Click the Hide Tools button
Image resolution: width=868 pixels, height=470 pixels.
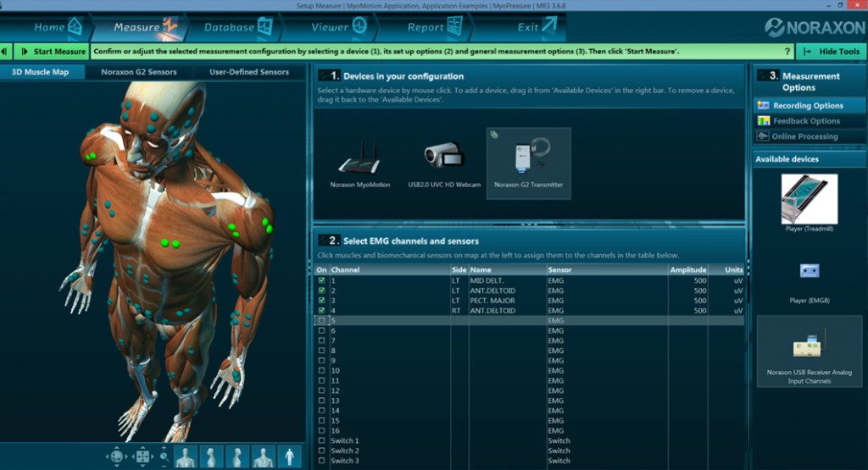tap(832, 52)
